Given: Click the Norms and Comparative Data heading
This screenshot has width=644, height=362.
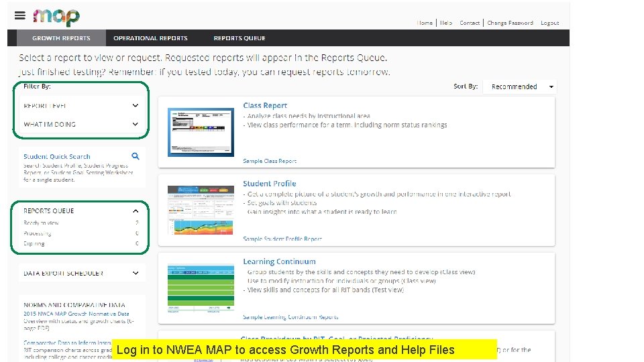Looking at the screenshot, I should click(x=74, y=305).
